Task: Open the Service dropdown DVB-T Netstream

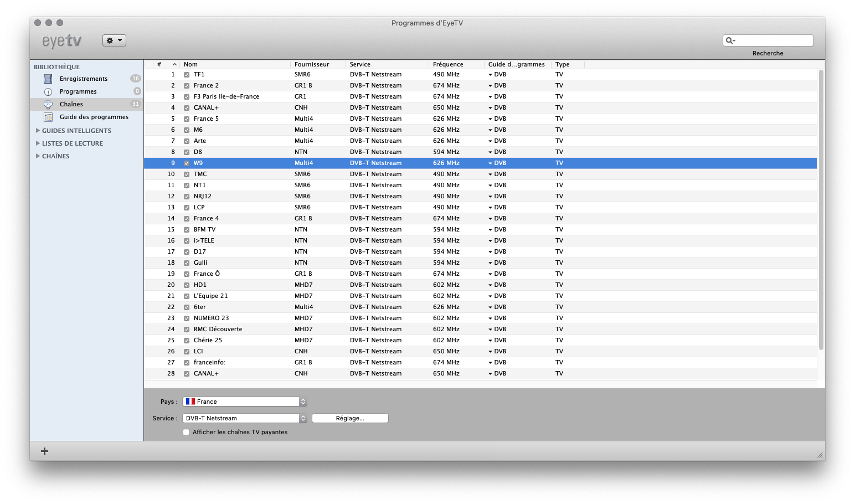Action: [245, 418]
